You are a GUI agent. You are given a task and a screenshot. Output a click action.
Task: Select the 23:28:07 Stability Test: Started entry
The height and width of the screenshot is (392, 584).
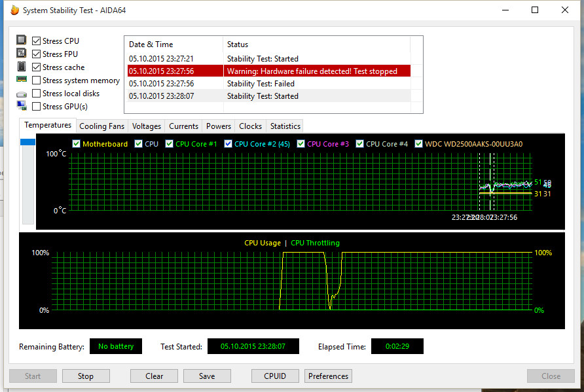pos(269,96)
